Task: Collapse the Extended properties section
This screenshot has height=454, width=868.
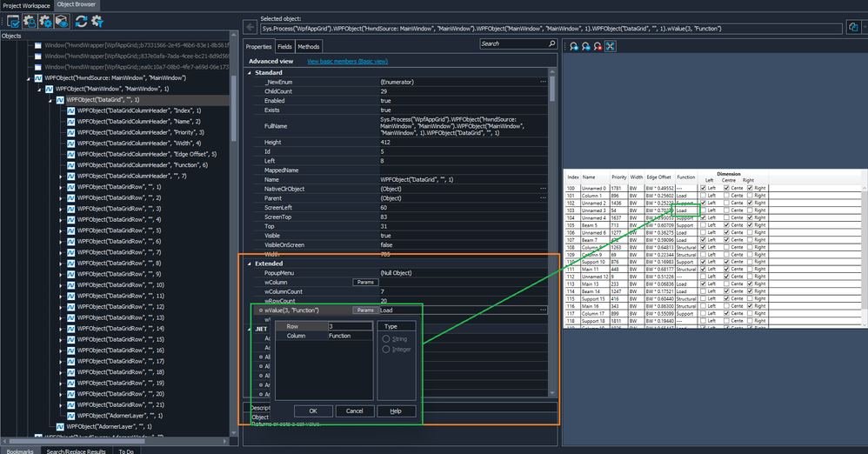Action: coord(250,264)
